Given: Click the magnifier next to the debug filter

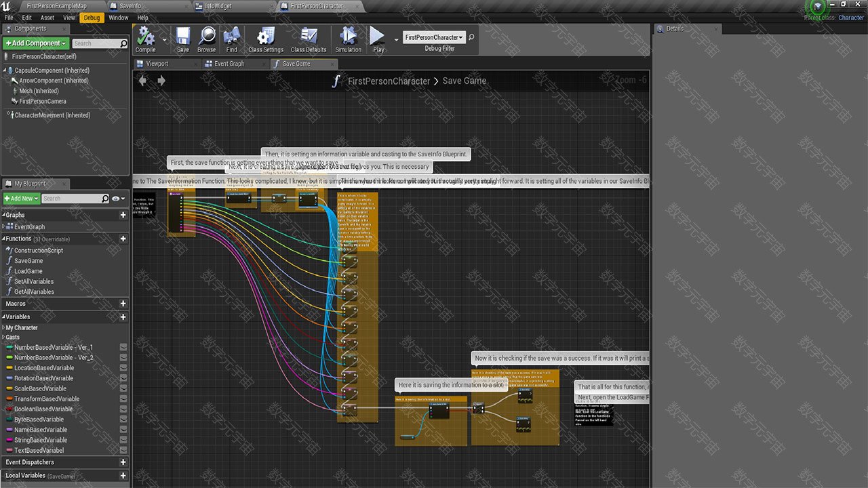Looking at the screenshot, I should coord(472,37).
